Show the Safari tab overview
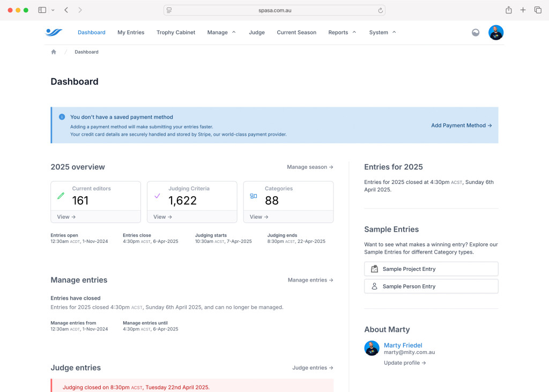 coord(538,10)
